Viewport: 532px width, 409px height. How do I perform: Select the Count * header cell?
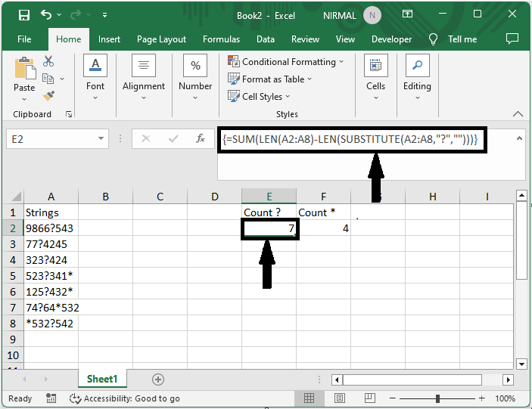pyautogui.click(x=324, y=212)
